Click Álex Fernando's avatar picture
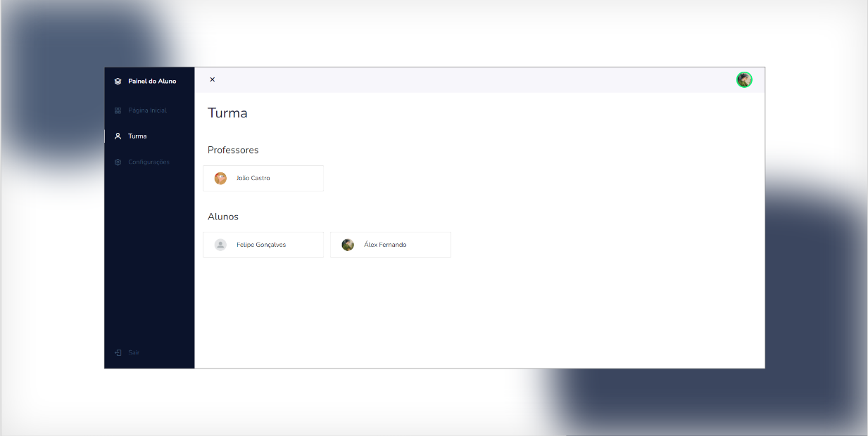868x436 pixels. click(x=348, y=245)
